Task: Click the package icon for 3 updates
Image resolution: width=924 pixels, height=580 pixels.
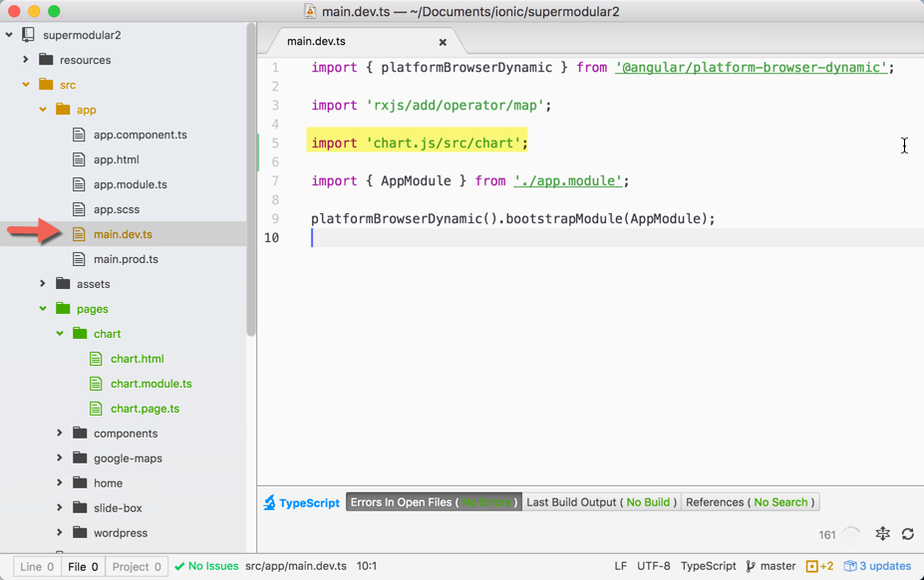Action: pyautogui.click(x=850, y=566)
